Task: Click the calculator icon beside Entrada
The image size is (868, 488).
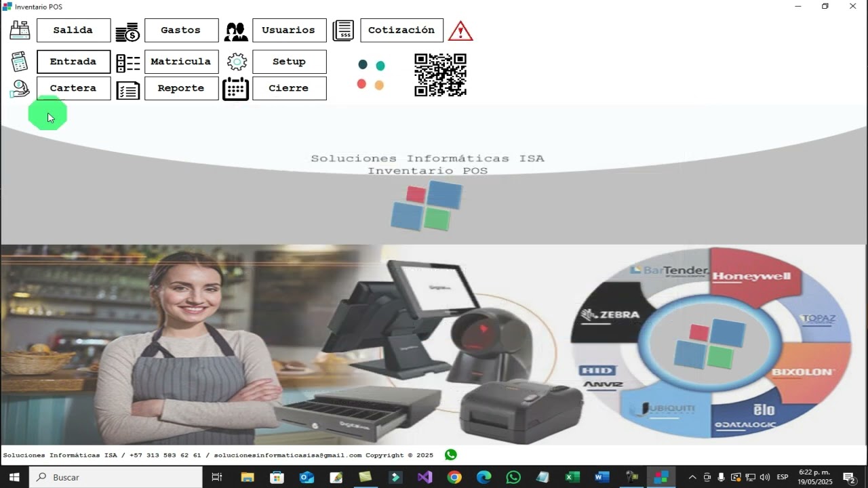Action: pos(20,62)
